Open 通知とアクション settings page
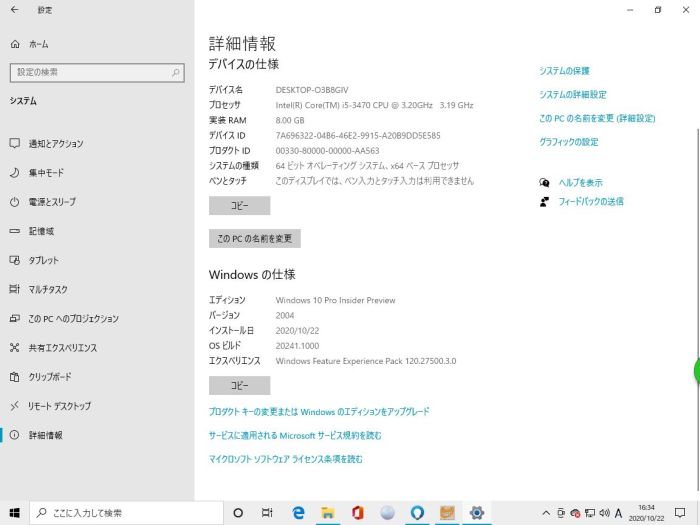Viewport: 700px width, 525px height. point(56,144)
